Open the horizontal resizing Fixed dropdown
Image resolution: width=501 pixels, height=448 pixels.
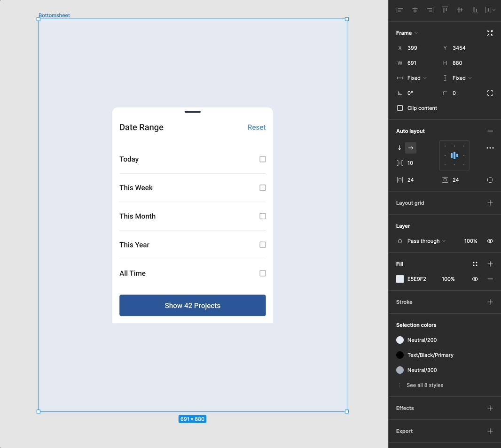pos(416,78)
